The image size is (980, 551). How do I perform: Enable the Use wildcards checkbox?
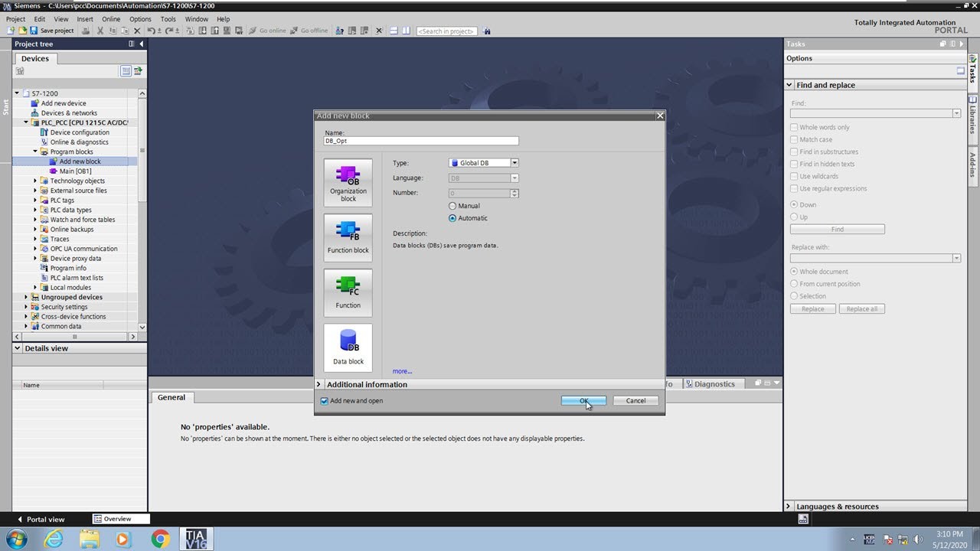794,176
